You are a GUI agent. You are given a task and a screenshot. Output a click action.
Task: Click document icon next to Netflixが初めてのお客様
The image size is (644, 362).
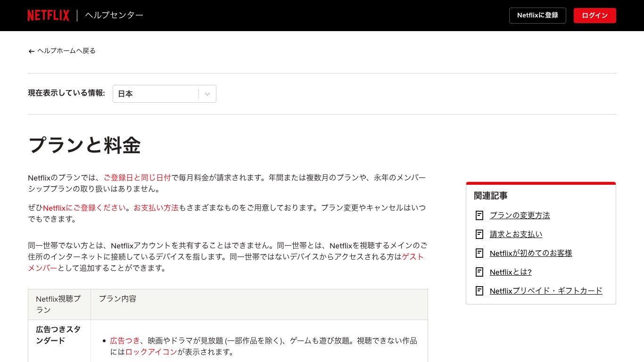coord(479,253)
